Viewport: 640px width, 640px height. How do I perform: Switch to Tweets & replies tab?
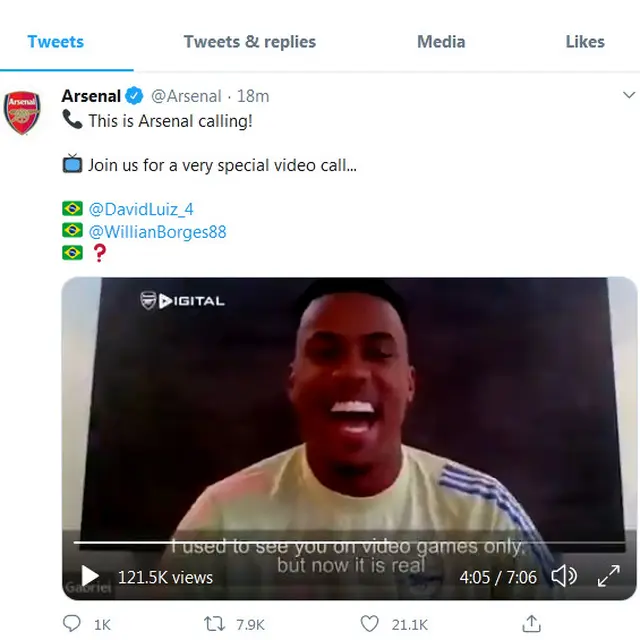pos(250,42)
